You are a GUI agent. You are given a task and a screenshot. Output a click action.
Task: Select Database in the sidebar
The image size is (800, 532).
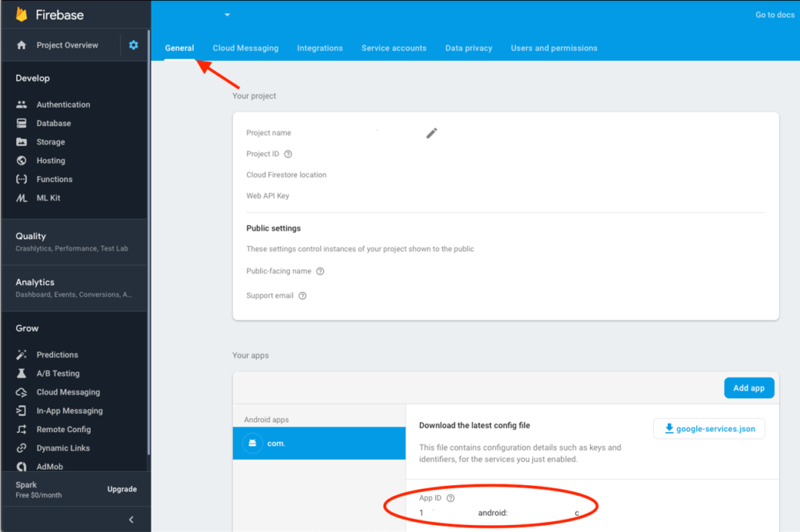(x=55, y=123)
